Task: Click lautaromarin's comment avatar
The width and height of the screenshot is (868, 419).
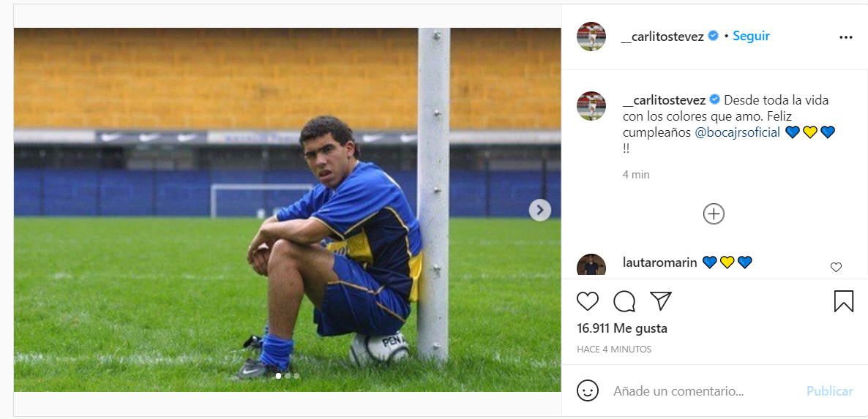Action: [591, 266]
